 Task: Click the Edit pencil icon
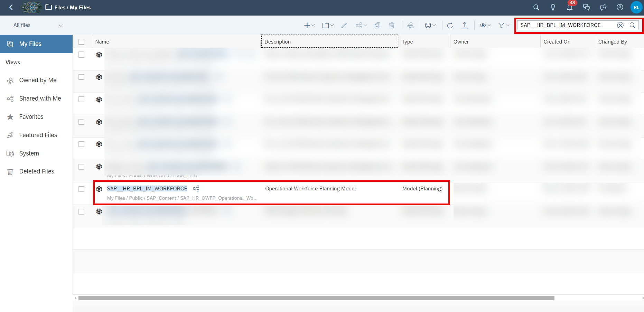tap(344, 25)
